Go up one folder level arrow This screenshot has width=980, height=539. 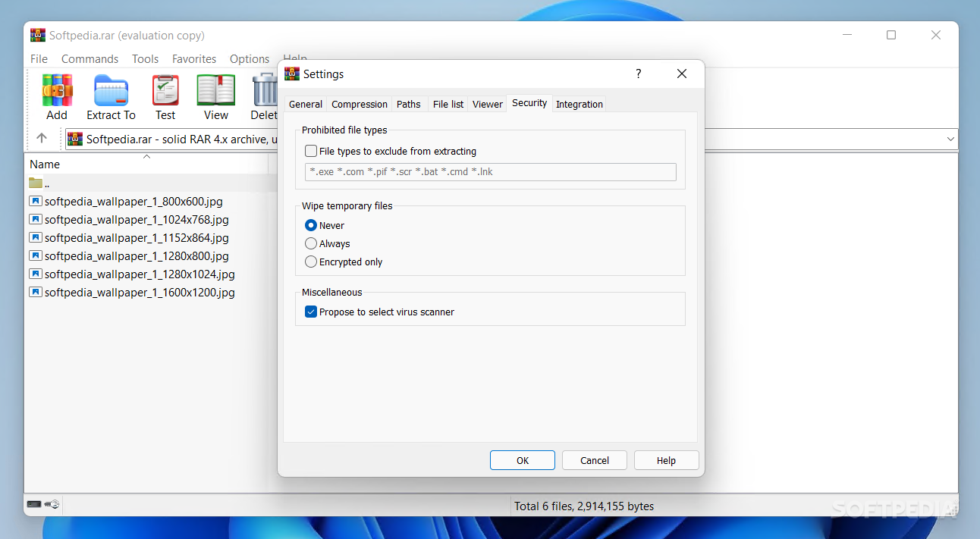42,138
